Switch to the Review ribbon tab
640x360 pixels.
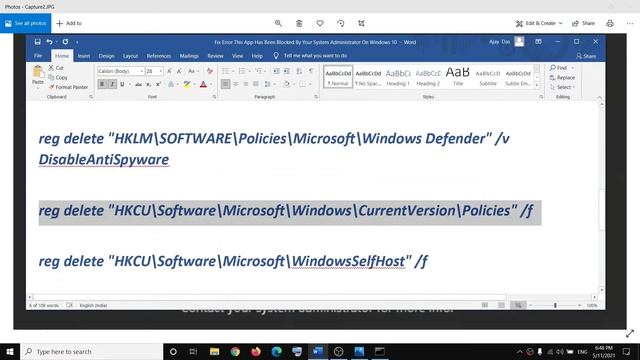click(215, 56)
